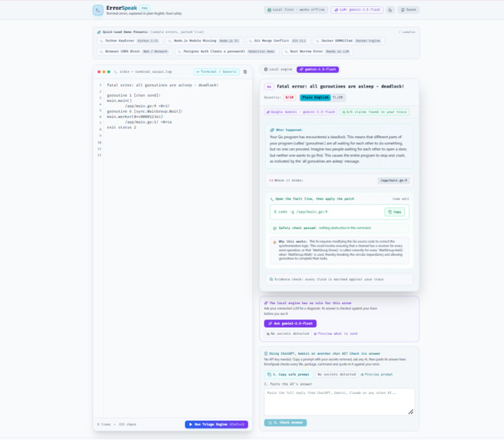
Task: Click the Google Gemini provider badge
Action: [301, 112]
